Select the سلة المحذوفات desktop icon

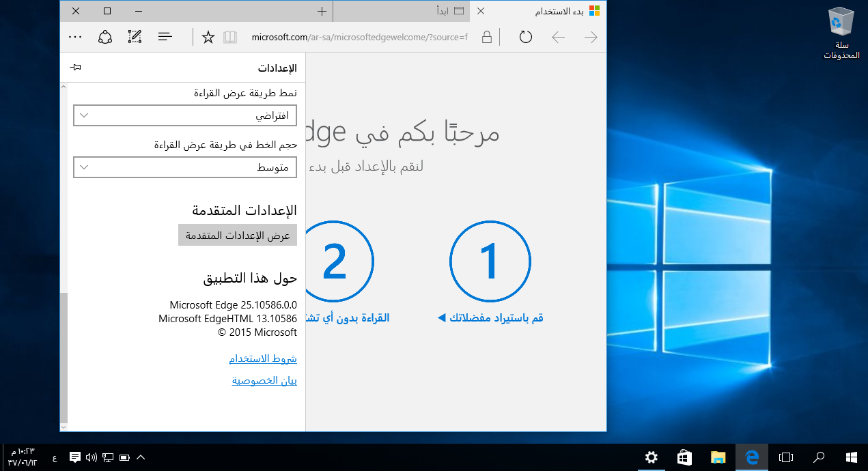pyautogui.click(x=841, y=33)
